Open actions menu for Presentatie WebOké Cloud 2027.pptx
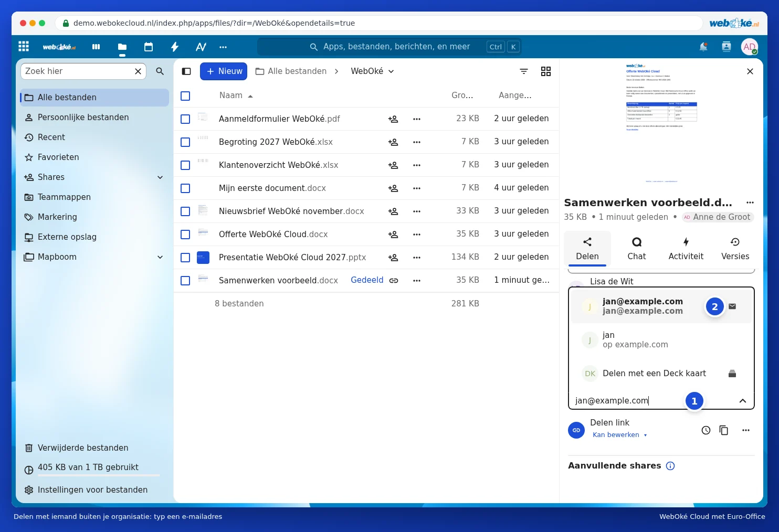 (x=417, y=258)
